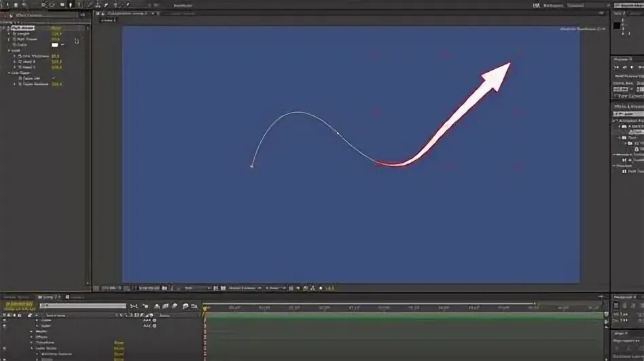The height and width of the screenshot is (361, 644).
Task: Select the Hand tool in top toolbar
Action: coord(16,5)
